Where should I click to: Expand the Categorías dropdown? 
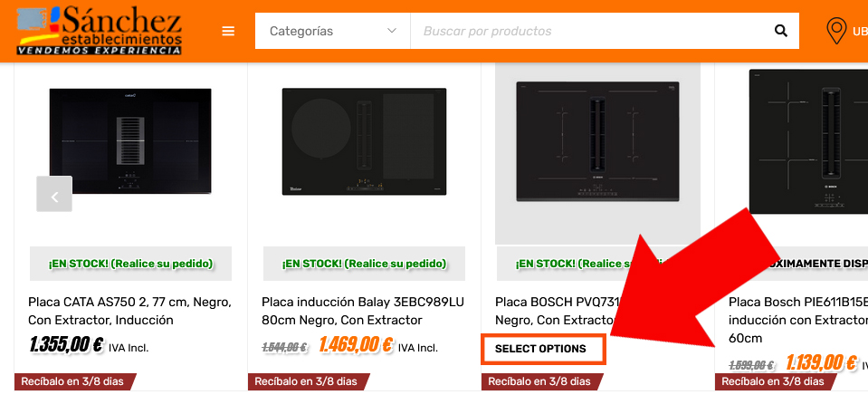333,31
